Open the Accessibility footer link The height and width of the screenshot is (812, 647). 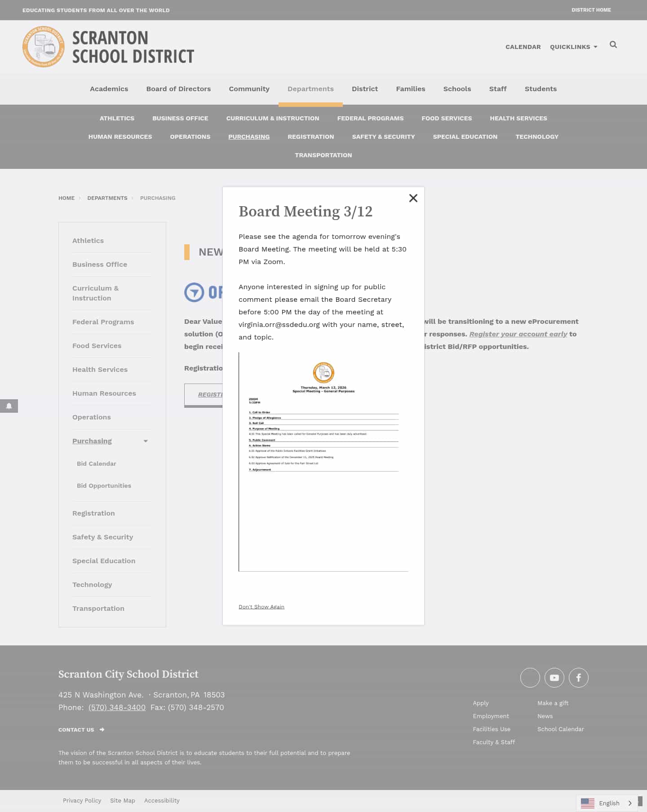(162, 801)
